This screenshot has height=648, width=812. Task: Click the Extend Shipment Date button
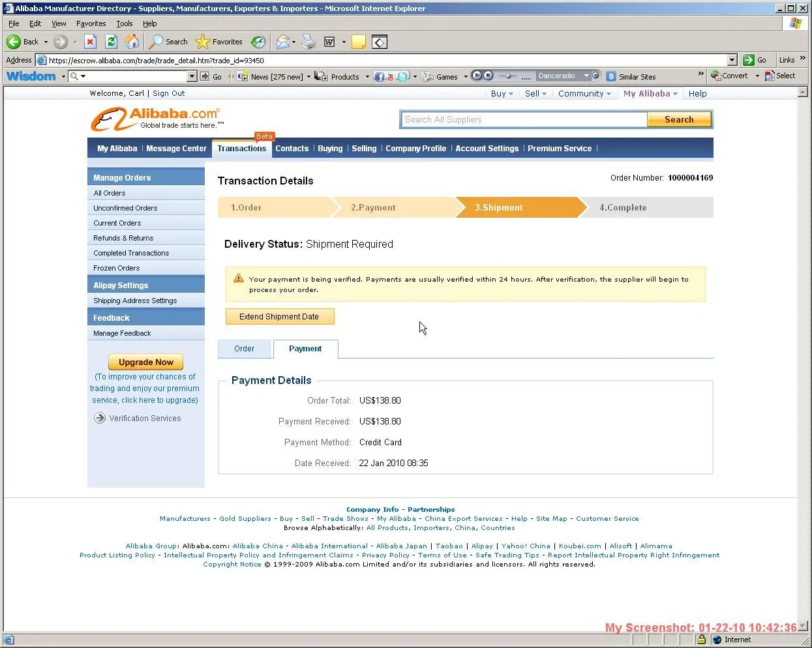[x=280, y=316]
